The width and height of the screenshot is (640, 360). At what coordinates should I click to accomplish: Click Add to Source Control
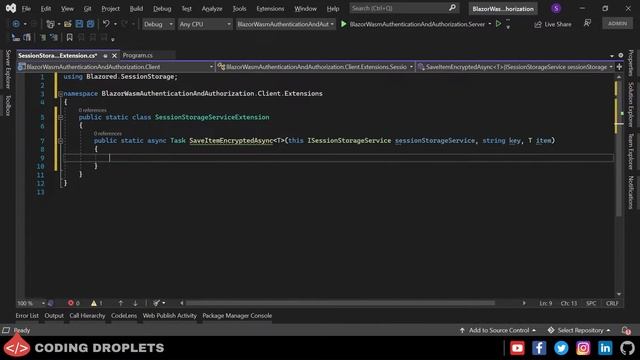click(x=498, y=330)
